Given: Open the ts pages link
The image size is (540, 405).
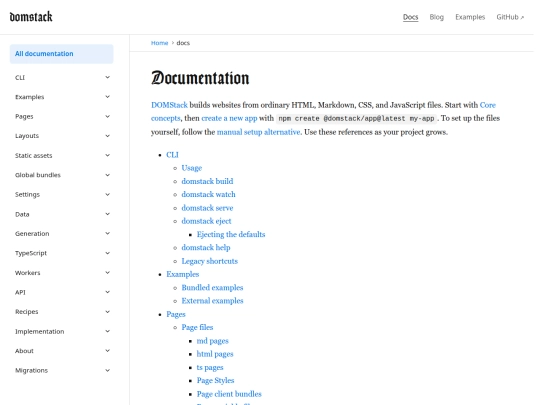Looking at the screenshot, I should [x=210, y=367].
